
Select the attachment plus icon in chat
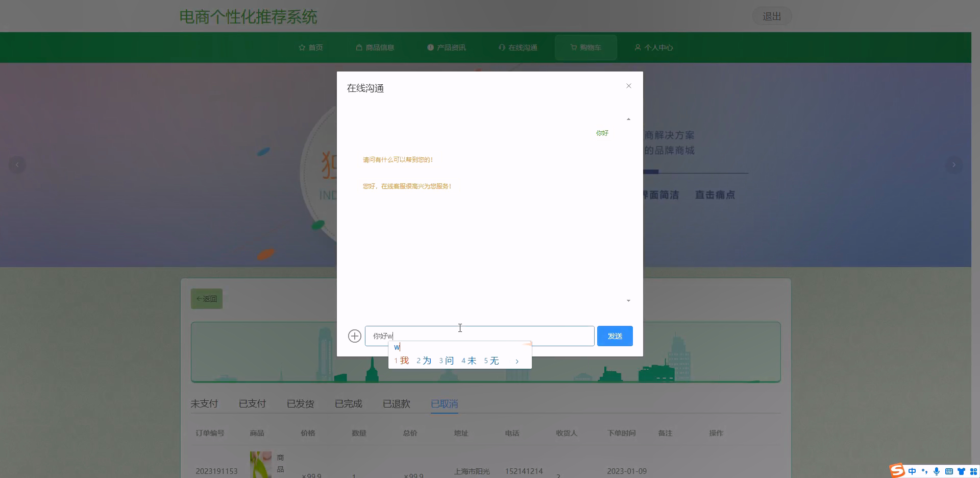355,336
